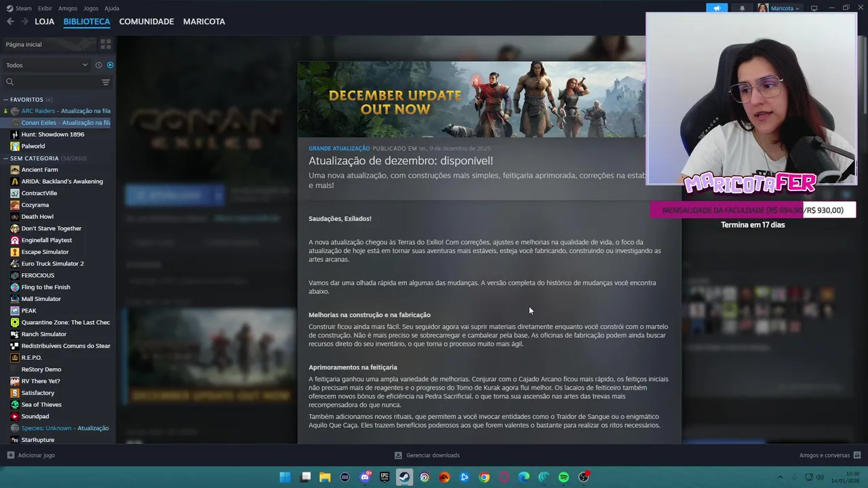Viewport: 868px width, 488px height.
Task: Open Amigos e conversas
Action: point(830,455)
